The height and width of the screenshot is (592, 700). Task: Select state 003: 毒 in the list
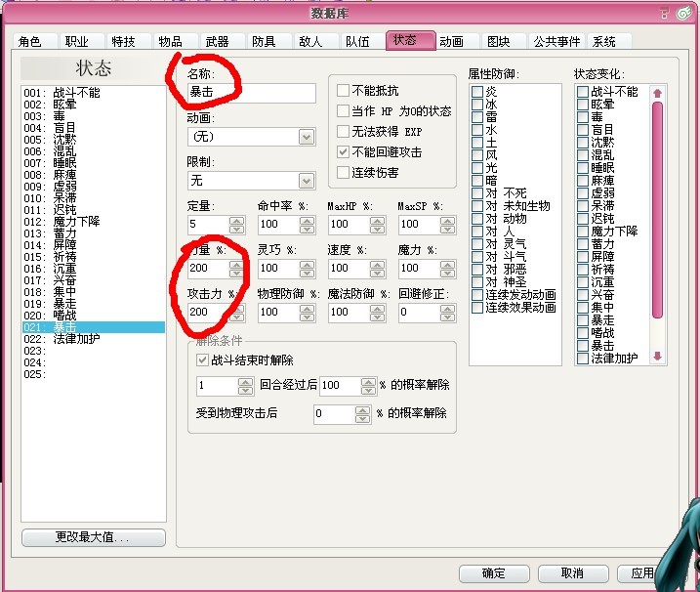tap(94, 116)
